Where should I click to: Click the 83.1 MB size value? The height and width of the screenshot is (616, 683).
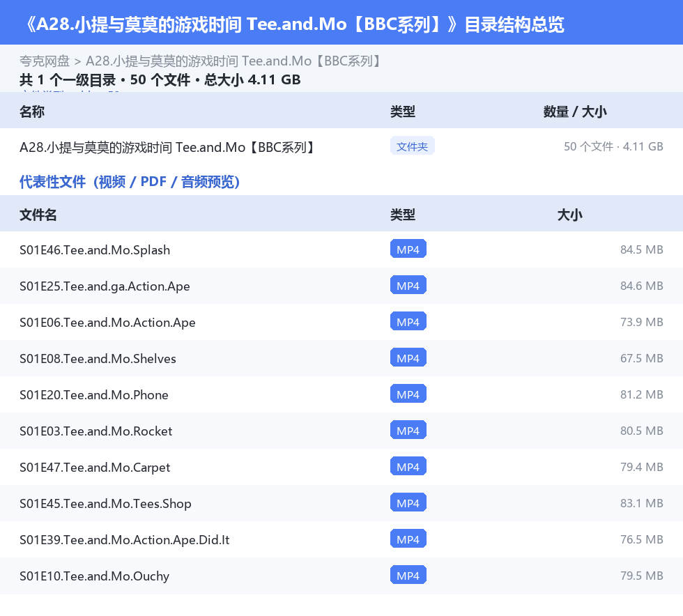(642, 502)
